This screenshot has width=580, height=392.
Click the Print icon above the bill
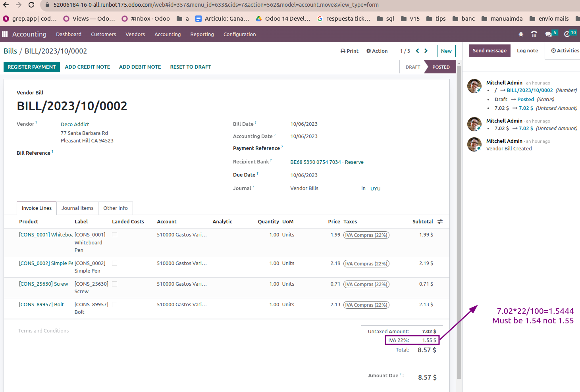pyautogui.click(x=342, y=51)
